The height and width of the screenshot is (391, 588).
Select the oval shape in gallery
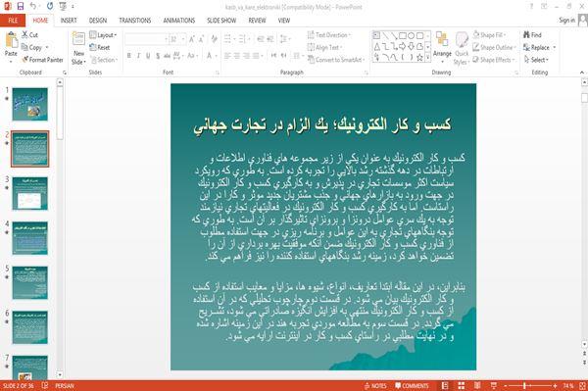411,35
